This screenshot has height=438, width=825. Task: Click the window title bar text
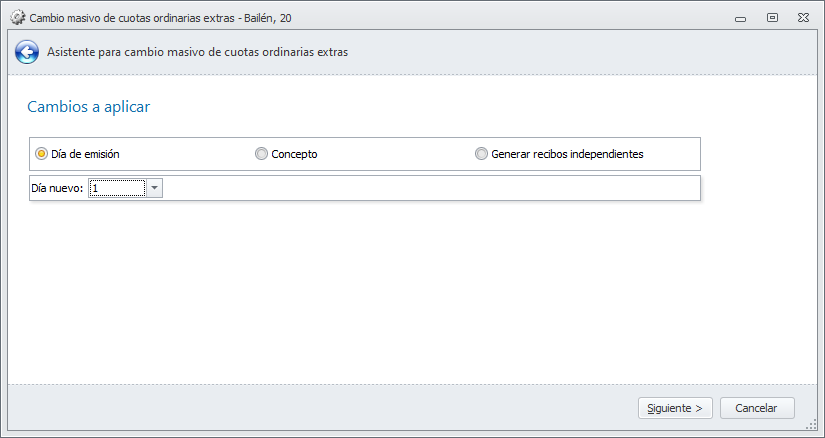pyautogui.click(x=162, y=18)
